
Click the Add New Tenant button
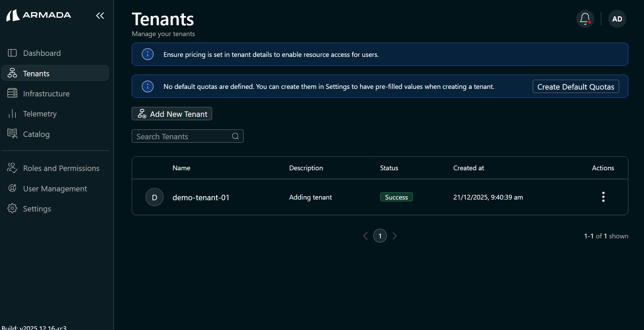click(x=172, y=114)
